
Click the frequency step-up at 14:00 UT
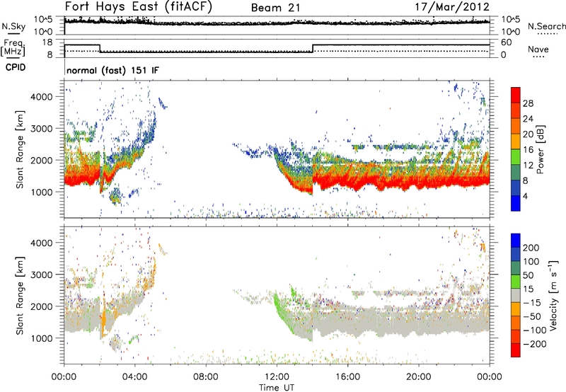(x=313, y=48)
